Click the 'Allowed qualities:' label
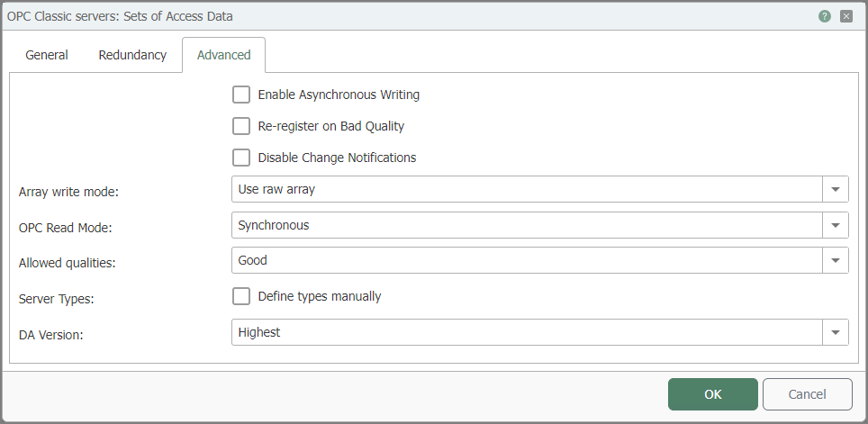This screenshot has height=424, width=868. [x=67, y=263]
